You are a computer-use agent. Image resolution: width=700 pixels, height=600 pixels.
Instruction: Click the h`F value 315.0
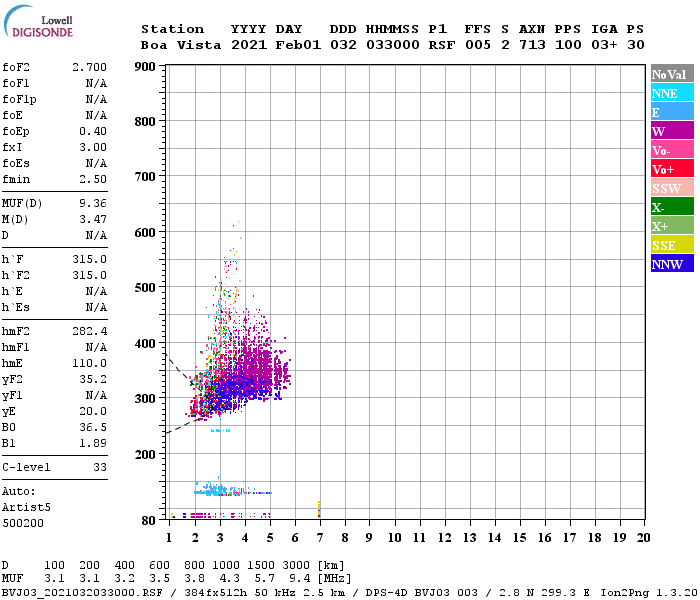tap(89, 259)
